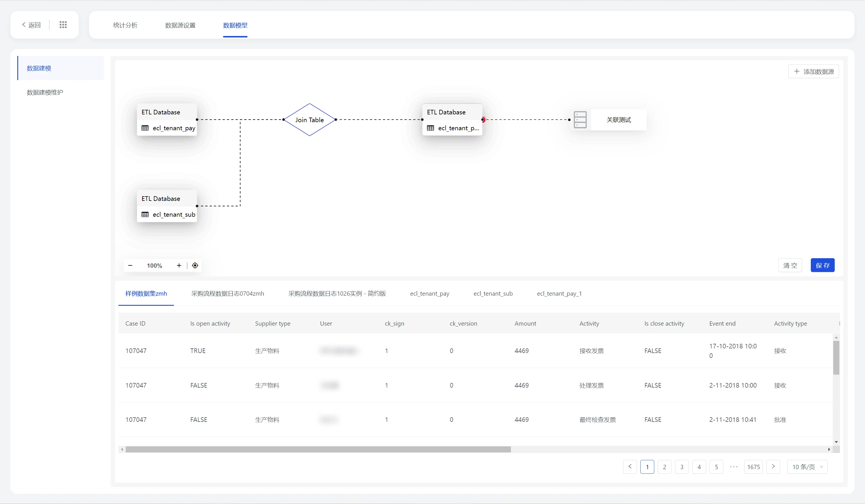Go back with 返回 button
Image resolution: width=865 pixels, height=504 pixels.
pos(31,25)
